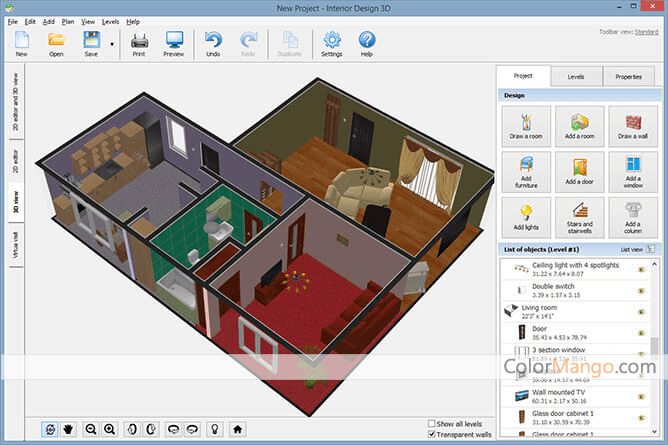Open the Stairs and stairwells tool
The width and height of the screenshot is (668, 445).
pyautogui.click(x=579, y=216)
